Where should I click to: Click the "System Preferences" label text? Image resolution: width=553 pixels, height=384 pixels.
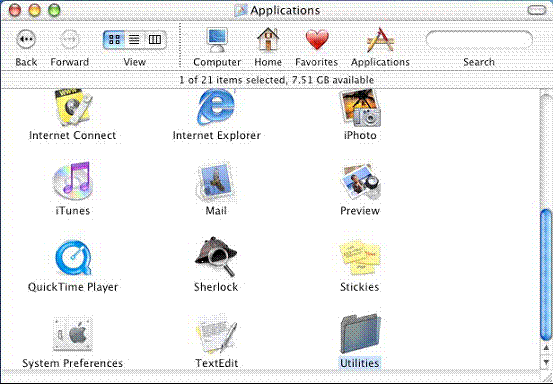pyautogui.click(x=72, y=363)
